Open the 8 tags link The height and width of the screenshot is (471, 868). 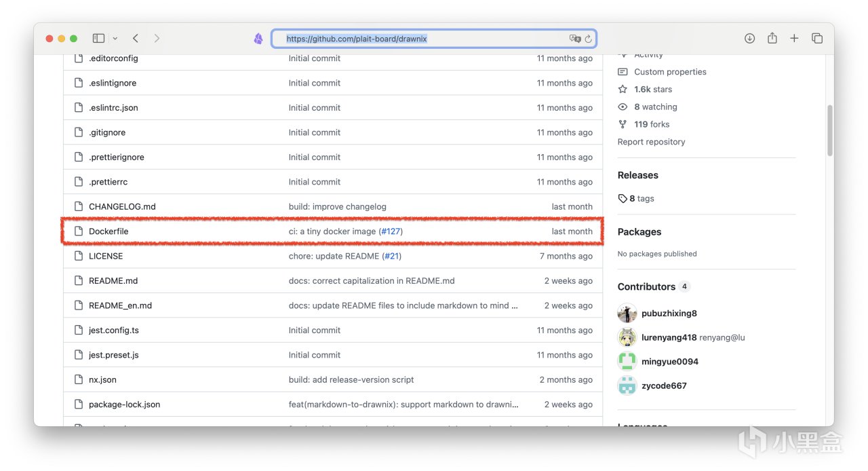(x=642, y=199)
